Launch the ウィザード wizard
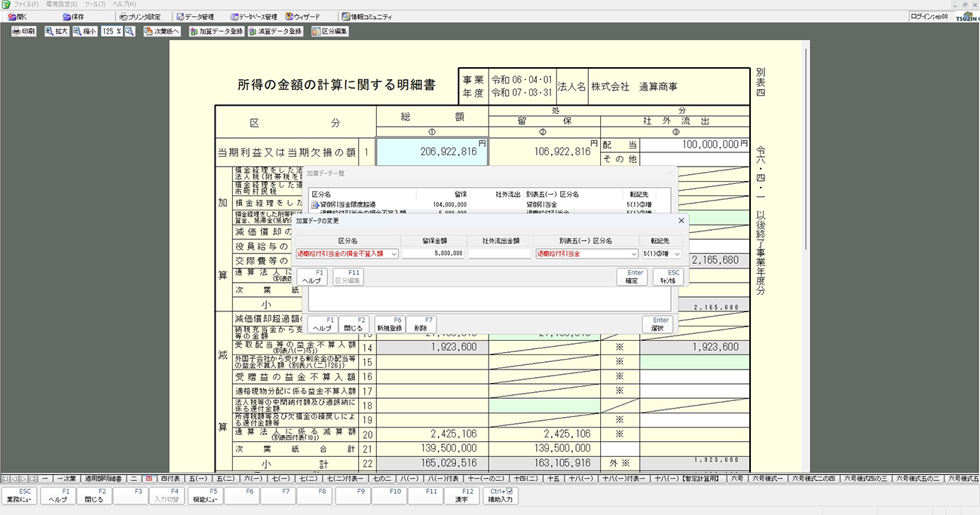This screenshot has height=515, width=980. [x=302, y=17]
